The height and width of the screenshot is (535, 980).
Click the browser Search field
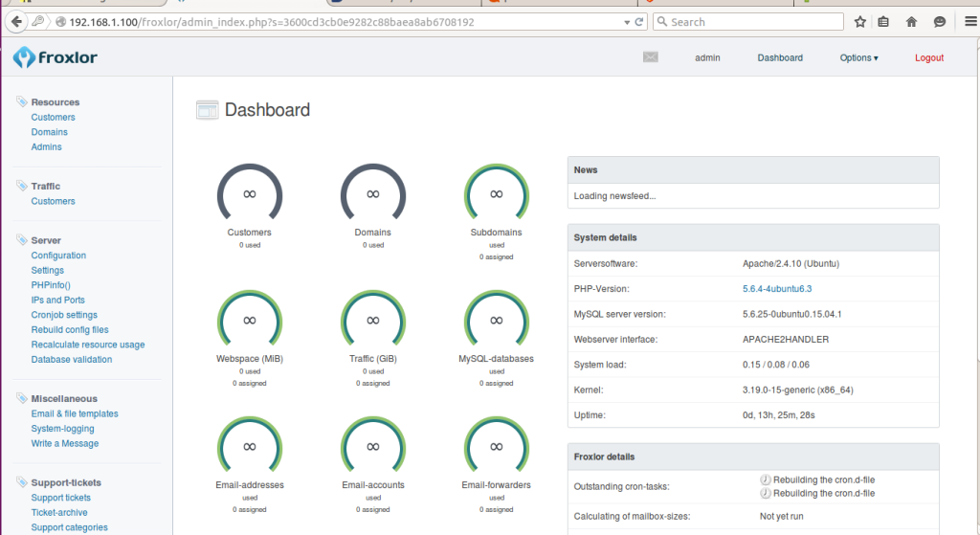748,22
